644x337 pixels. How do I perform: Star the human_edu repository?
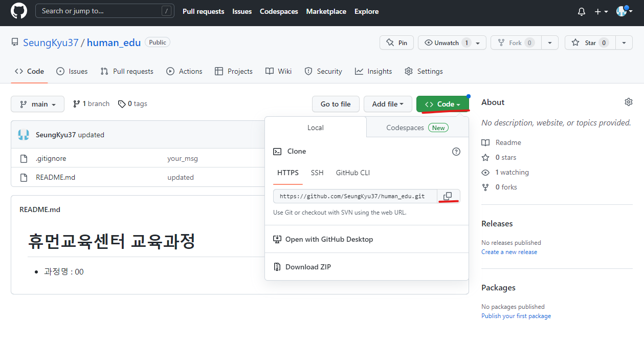click(590, 43)
